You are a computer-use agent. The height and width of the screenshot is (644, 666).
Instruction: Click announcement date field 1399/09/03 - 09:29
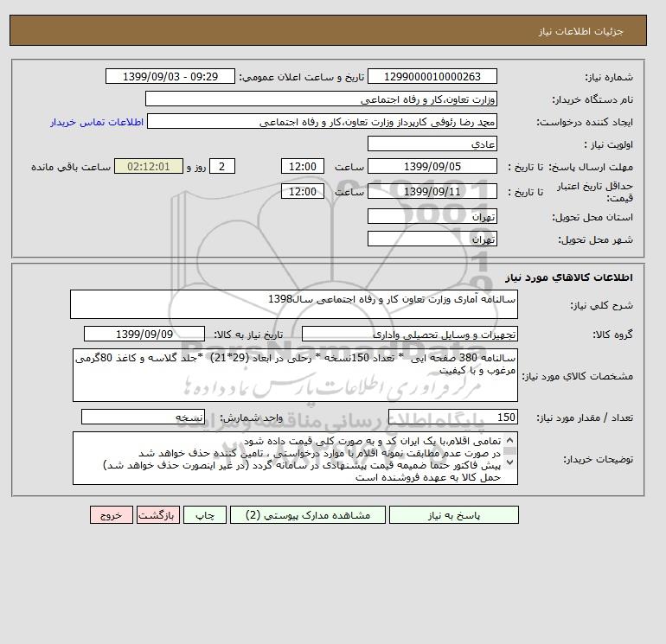170,76
